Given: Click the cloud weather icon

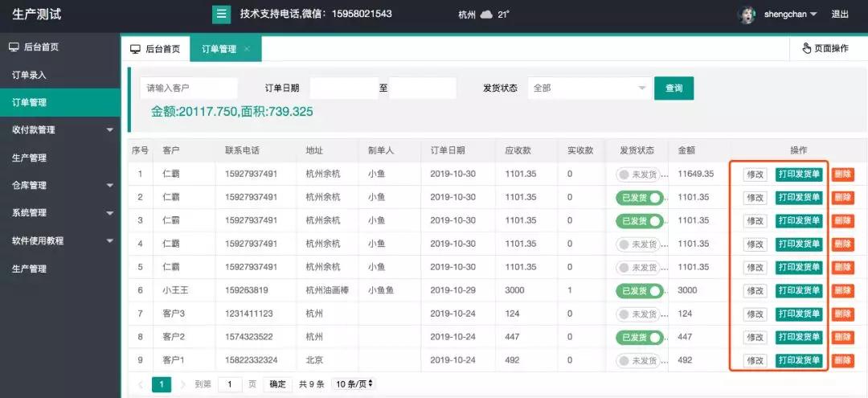Looking at the screenshot, I should [x=486, y=14].
